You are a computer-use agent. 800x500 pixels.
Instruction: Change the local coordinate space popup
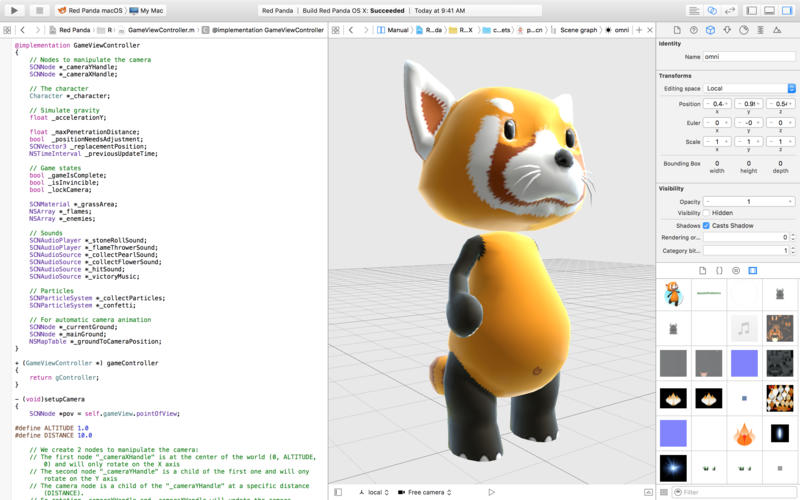pos(375,492)
